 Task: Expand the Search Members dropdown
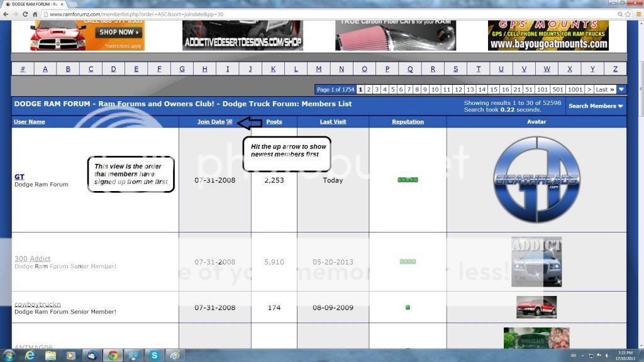596,106
